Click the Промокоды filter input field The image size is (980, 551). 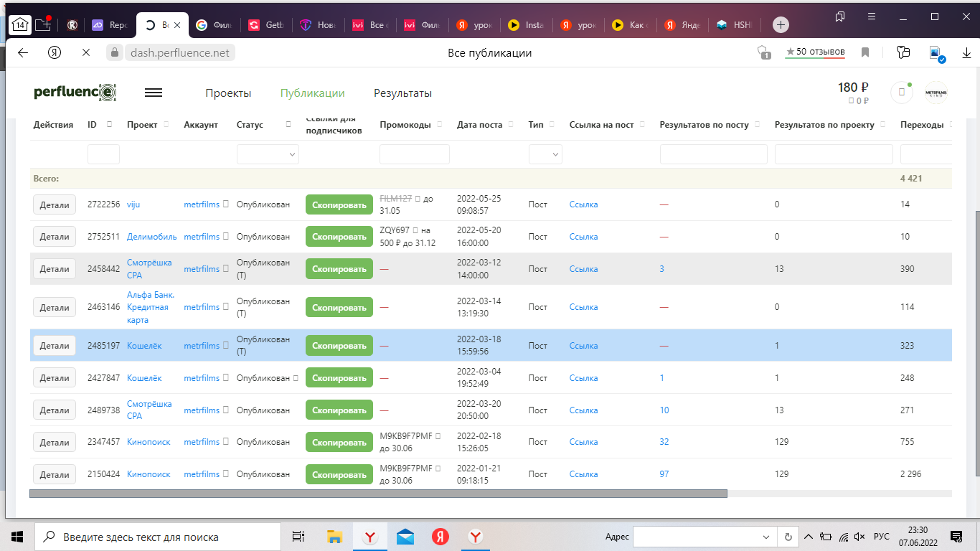click(x=415, y=154)
